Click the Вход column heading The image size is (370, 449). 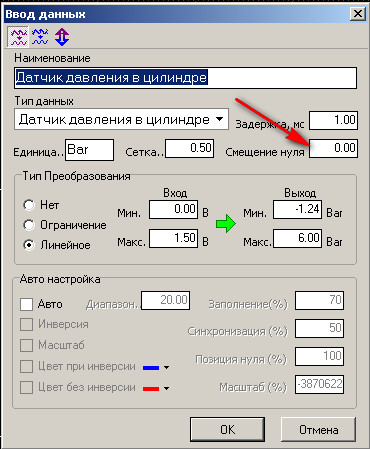pyautogui.click(x=175, y=193)
